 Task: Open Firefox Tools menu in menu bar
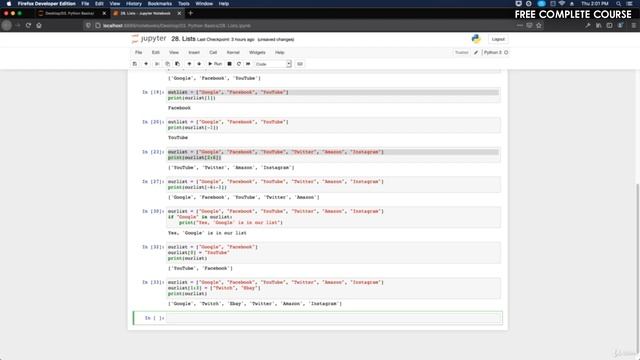[184, 4]
